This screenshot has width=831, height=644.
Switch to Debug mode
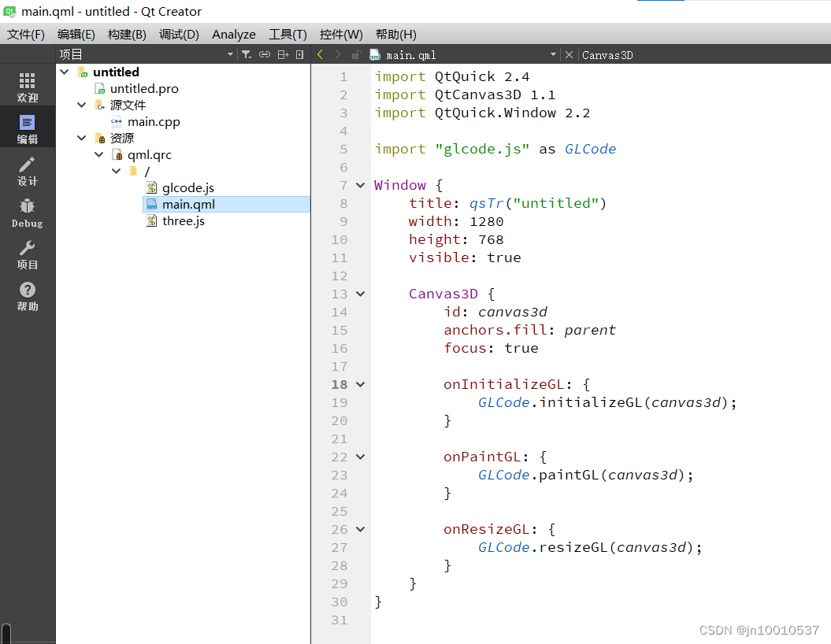27,213
